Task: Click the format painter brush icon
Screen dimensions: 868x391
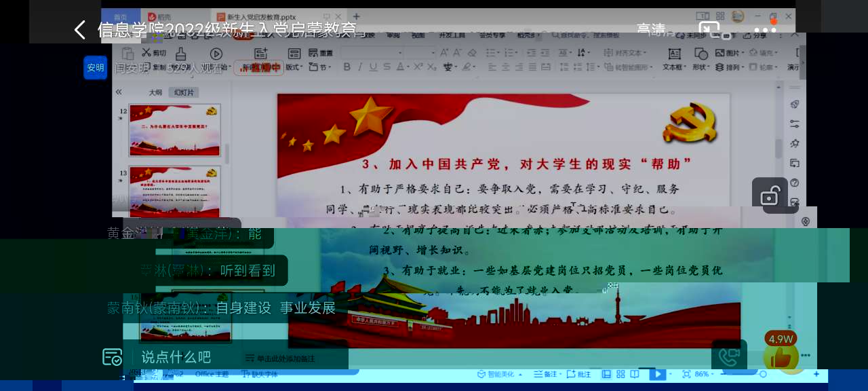Action: point(181,54)
